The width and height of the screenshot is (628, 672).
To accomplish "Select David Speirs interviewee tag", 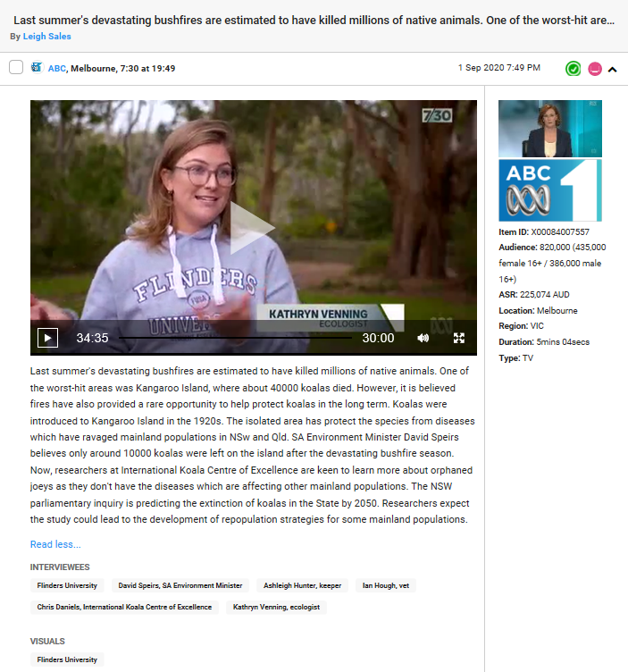I will [180, 585].
